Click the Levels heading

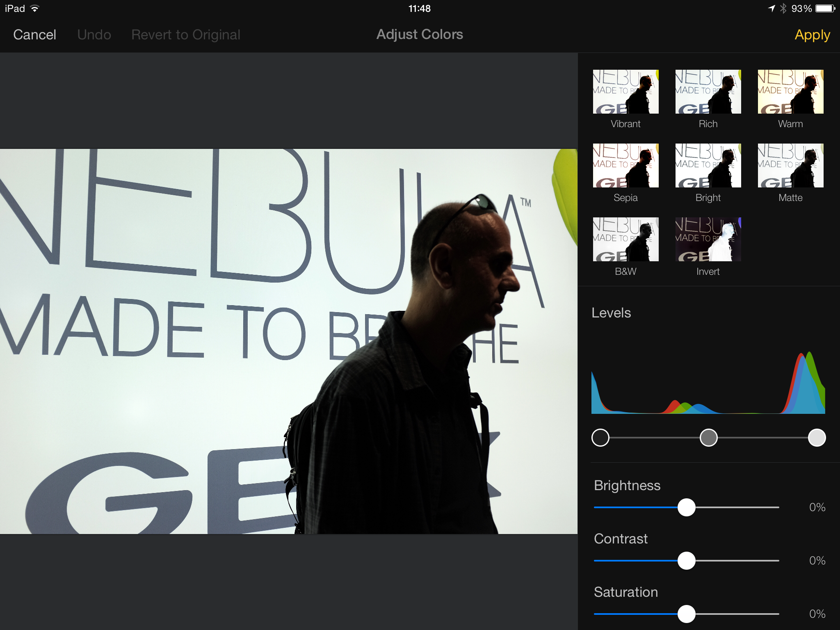pyautogui.click(x=611, y=313)
